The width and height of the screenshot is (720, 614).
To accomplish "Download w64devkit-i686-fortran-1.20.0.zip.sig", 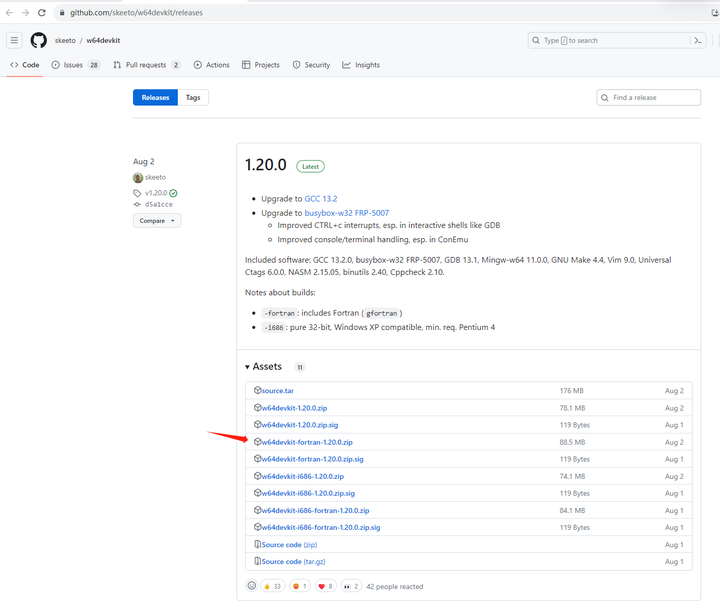I will [321, 527].
